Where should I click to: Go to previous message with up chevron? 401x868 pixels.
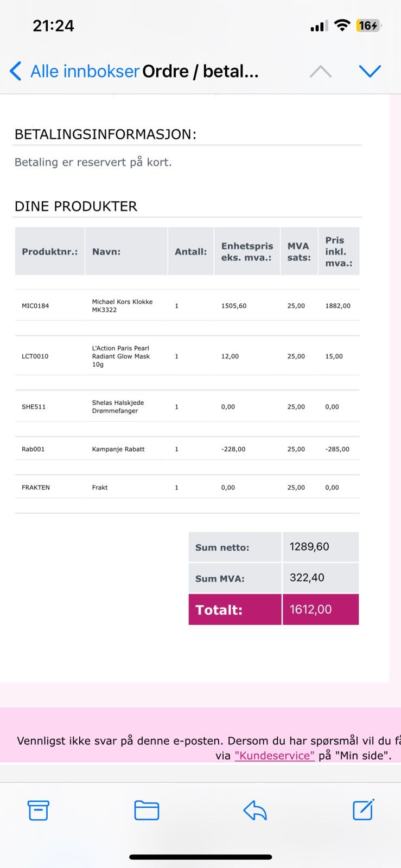[321, 71]
